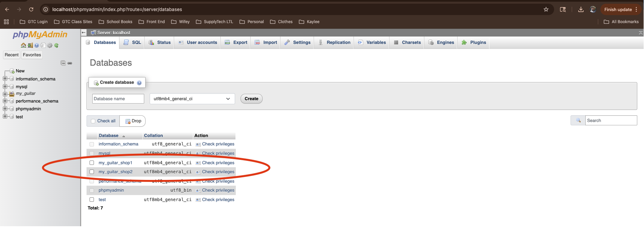The height and width of the screenshot is (248, 644).
Task: Reload navigation panel with green refresh icon
Action: 56,46
